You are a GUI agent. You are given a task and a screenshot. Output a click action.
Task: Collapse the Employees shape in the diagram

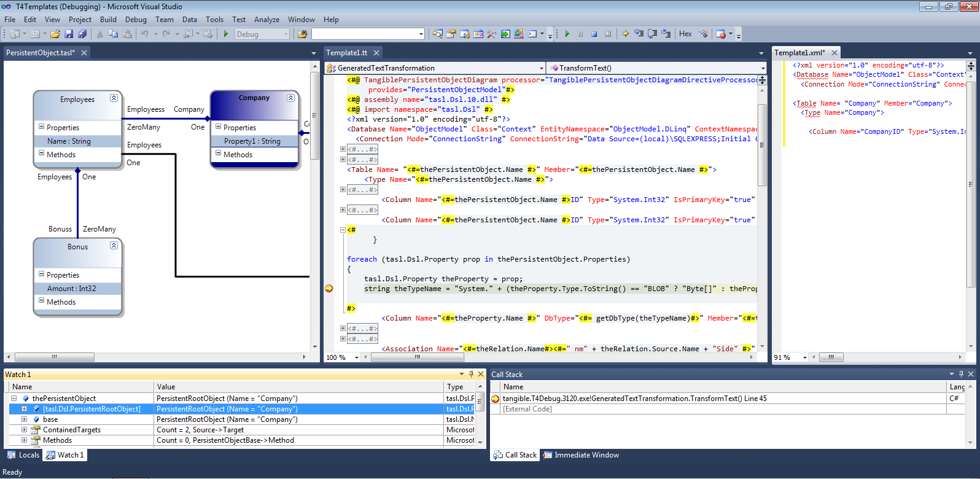pyautogui.click(x=114, y=98)
